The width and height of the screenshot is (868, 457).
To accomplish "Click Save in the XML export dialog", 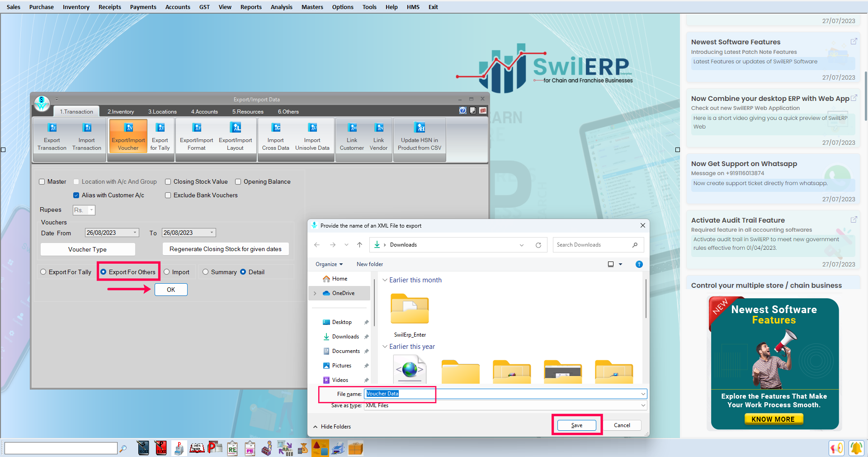I will click(577, 425).
